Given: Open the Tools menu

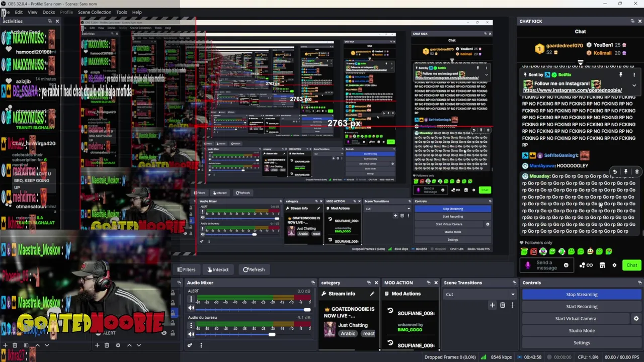Looking at the screenshot, I should click(122, 12).
